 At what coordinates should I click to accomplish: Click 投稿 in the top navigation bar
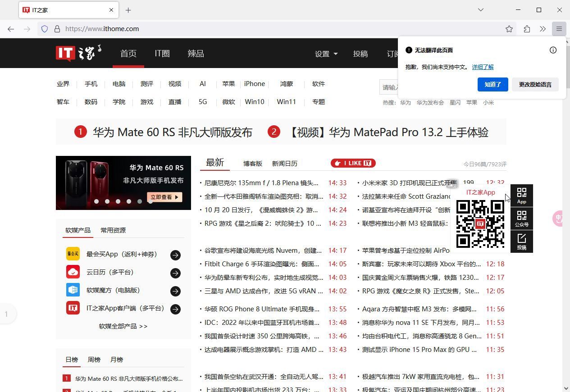click(360, 54)
